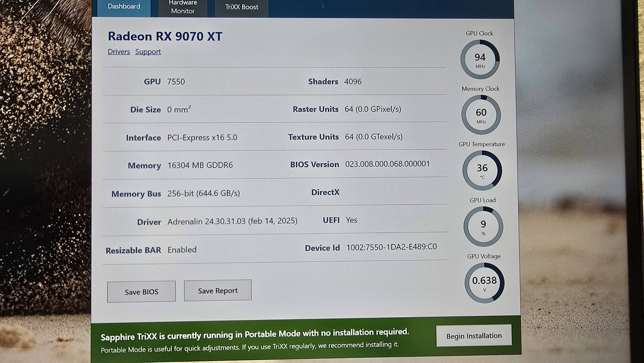Click the Begin Installation button

tap(474, 336)
